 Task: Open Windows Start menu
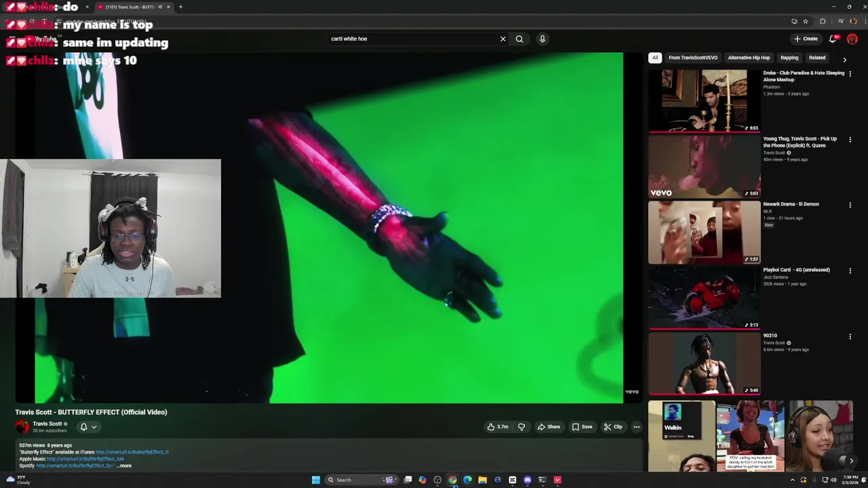pyautogui.click(x=315, y=480)
